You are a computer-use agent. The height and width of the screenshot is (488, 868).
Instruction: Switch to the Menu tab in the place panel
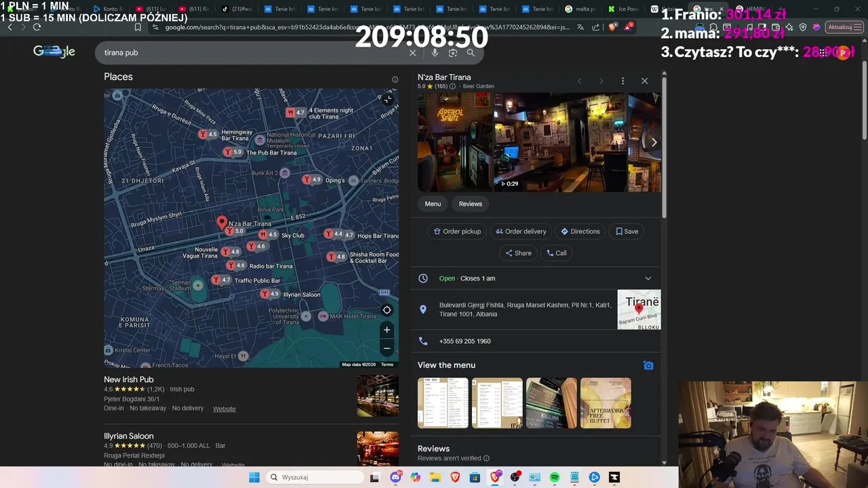point(433,204)
